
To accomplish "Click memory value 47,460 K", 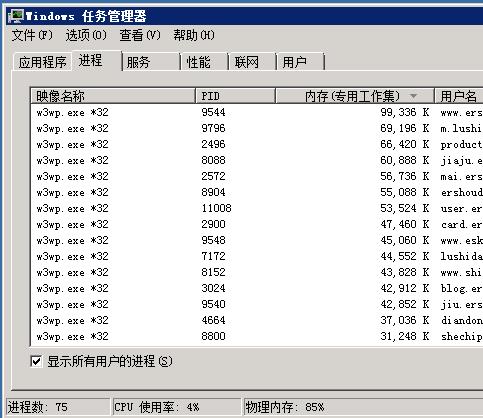I will click(x=405, y=224).
